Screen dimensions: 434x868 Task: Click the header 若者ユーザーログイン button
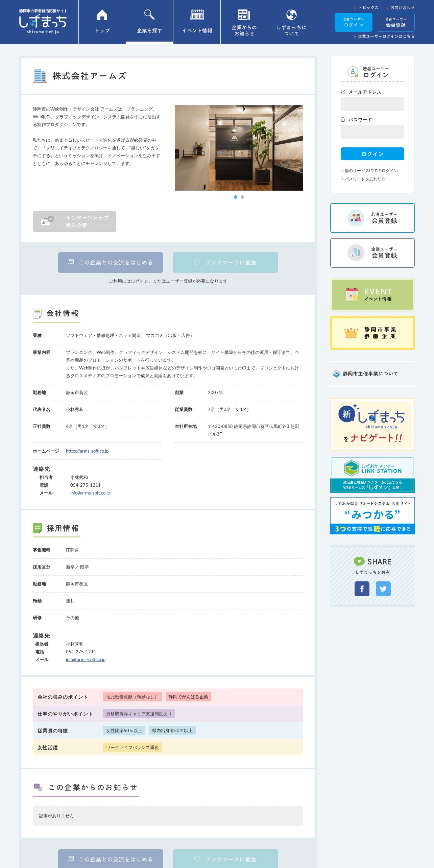[x=354, y=22]
